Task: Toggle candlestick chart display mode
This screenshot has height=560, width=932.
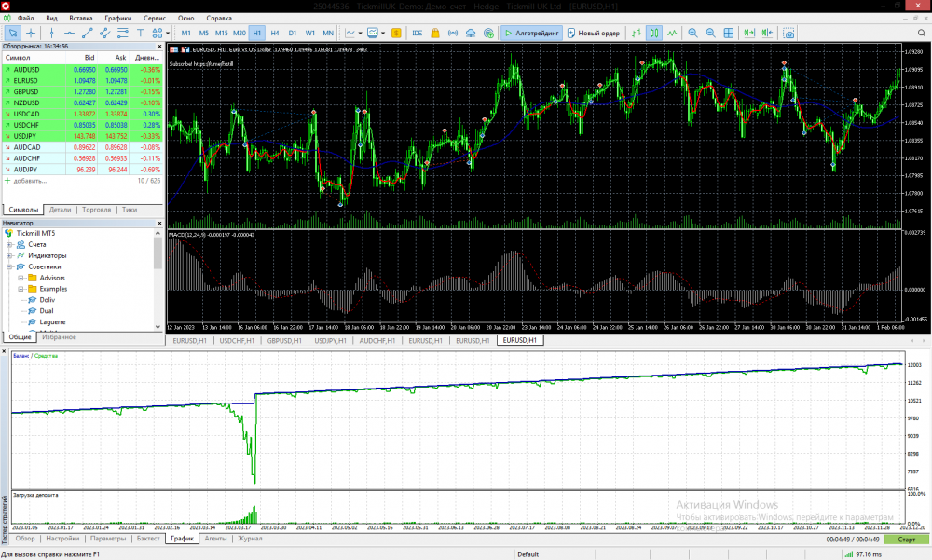Action: point(655,33)
